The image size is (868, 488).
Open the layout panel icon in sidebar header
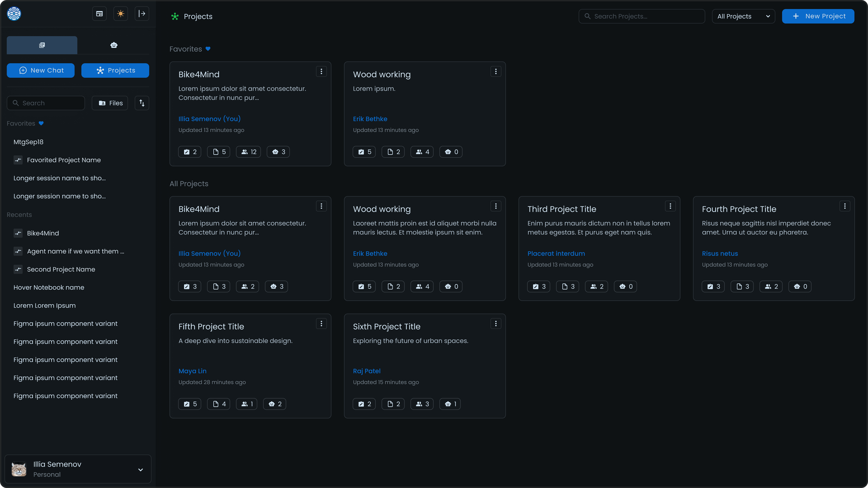(x=99, y=14)
